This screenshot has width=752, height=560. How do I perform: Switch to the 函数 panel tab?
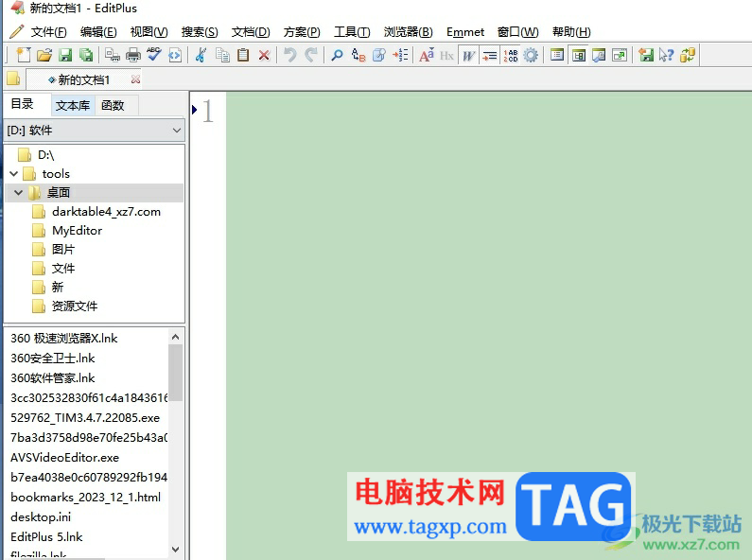click(x=113, y=106)
